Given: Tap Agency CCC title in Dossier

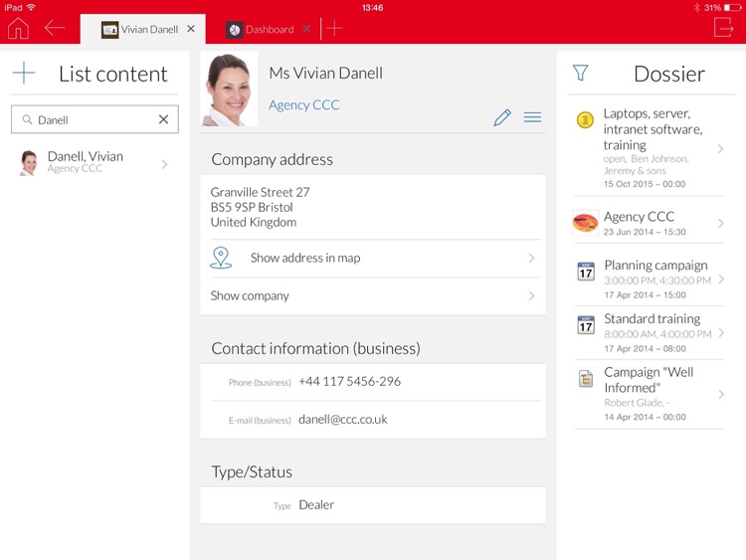Looking at the screenshot, I should (639, 217).
